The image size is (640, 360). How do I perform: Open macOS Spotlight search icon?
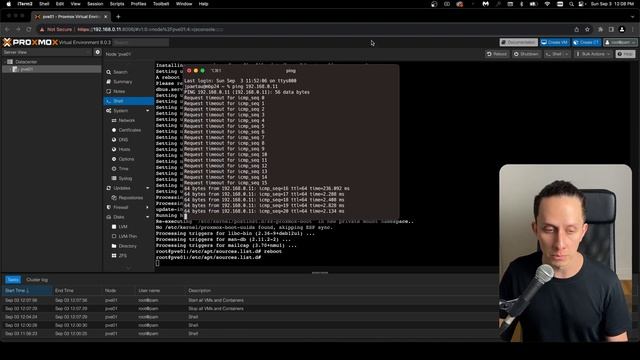click(571, 4)
